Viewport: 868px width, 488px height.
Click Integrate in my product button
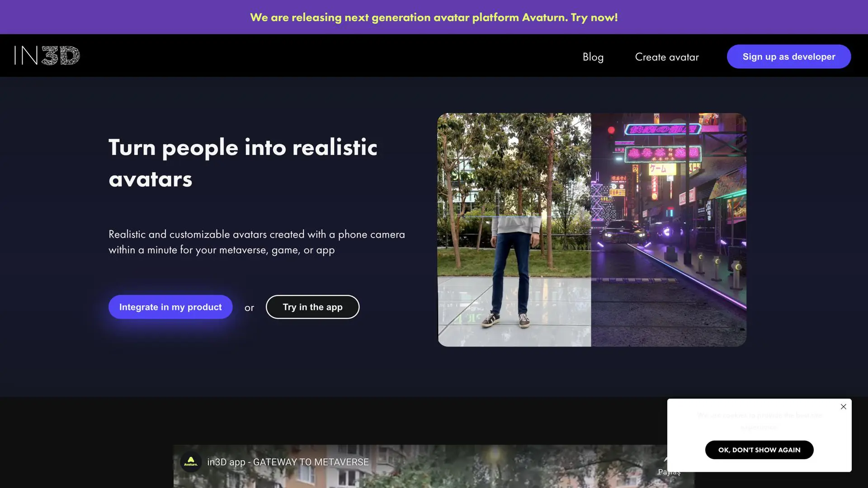point(170,307)
